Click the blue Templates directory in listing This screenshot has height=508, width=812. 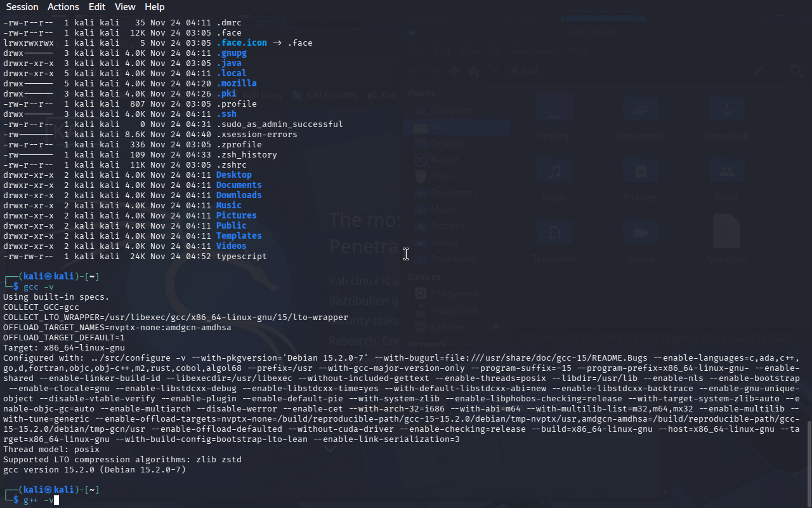click(x=239, y=236)
